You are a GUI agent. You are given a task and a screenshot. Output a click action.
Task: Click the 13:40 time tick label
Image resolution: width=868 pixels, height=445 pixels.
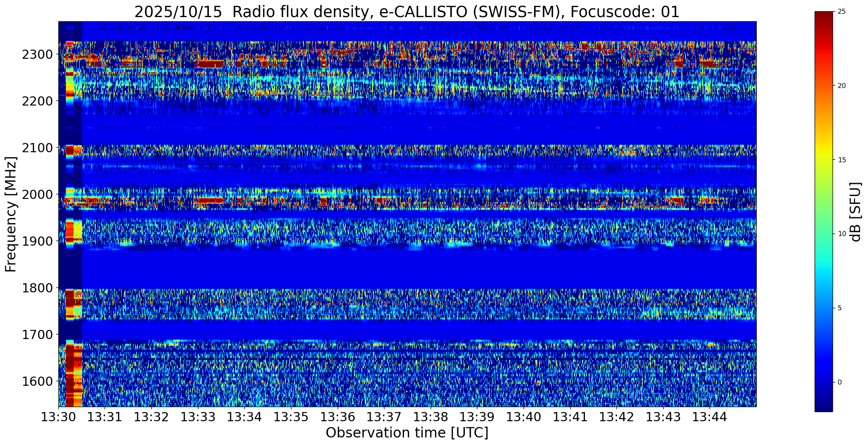524,417
